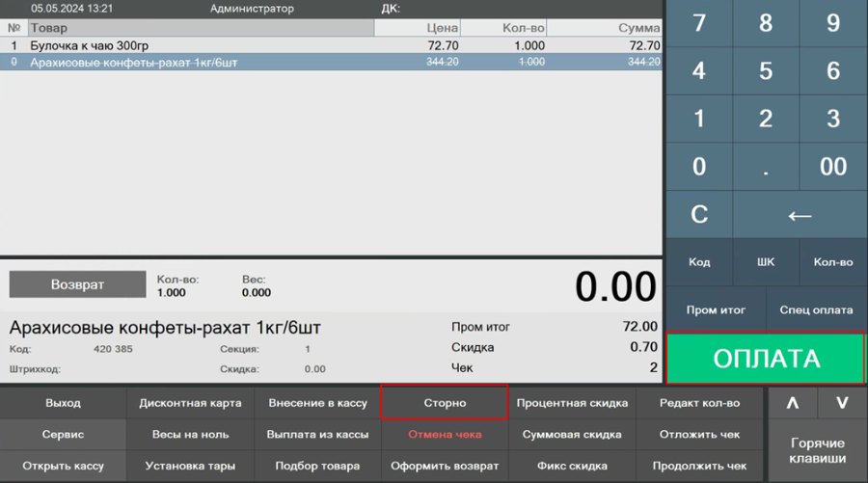Click the product code 420 385
868x483 pixels.
click(113, 349)
